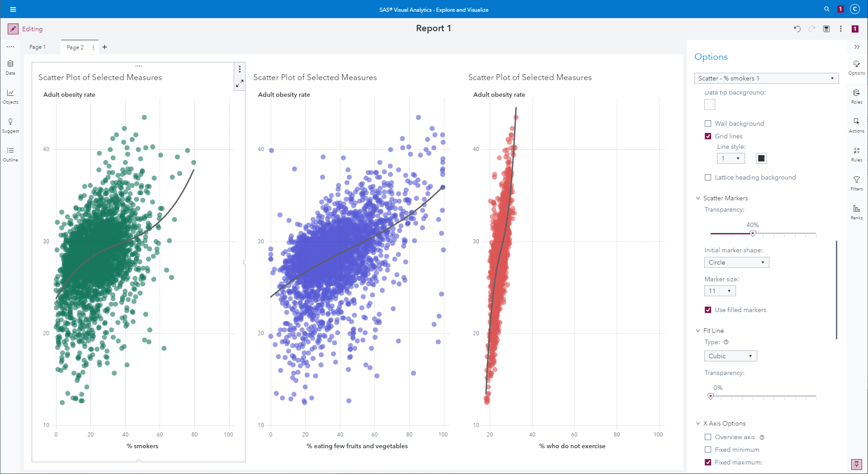The height and width of the screenshot is (474, 868).
Task: Open the data tip background color swatch
Action: [x=710, y=104]
